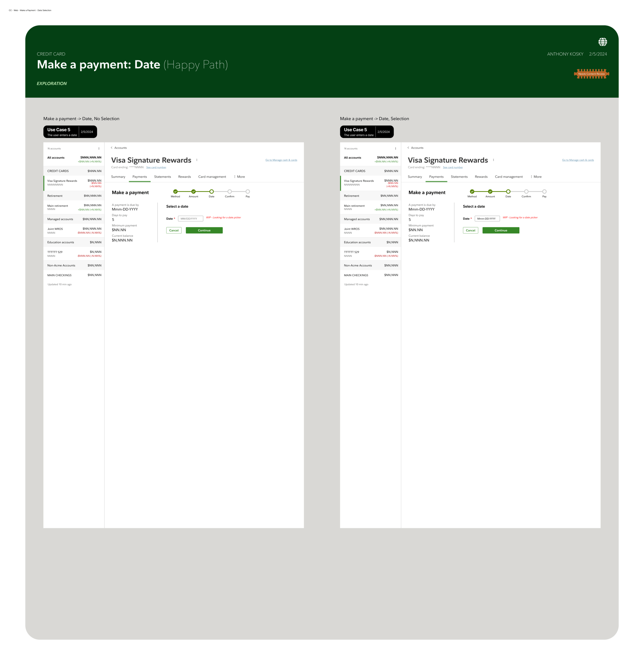Click the overflow dots icon before the More tab
This screenshot has width=644, height=665.
pos(235,176)
